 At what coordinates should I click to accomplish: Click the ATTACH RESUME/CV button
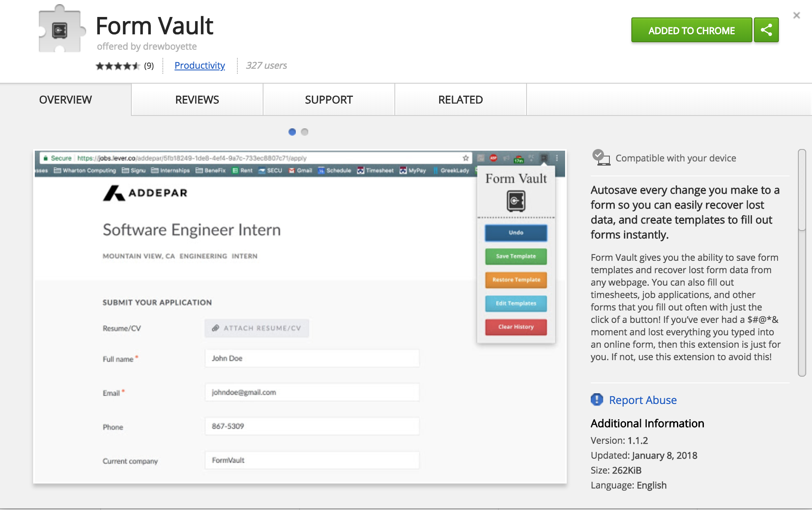256,328
